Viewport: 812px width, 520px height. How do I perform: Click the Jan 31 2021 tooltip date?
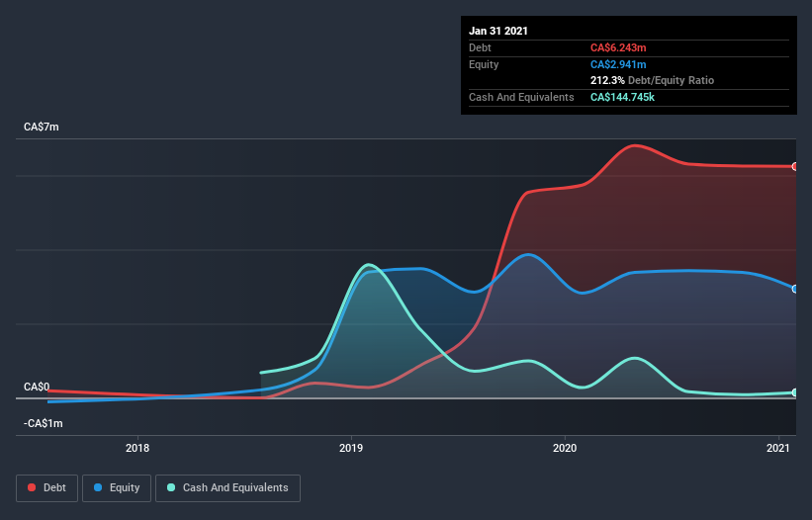pyautogui.click(x=498, y=31)
